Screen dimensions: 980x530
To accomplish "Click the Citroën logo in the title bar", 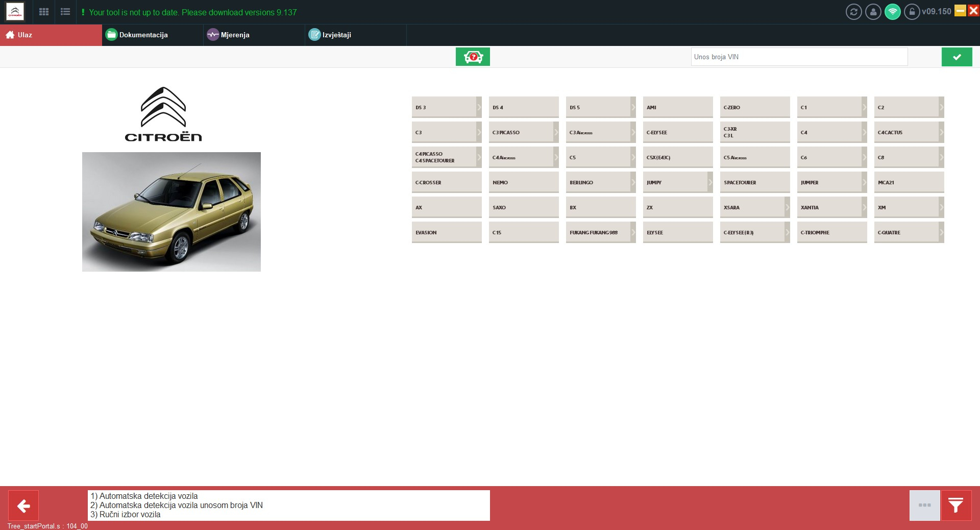I will (15, 12).
